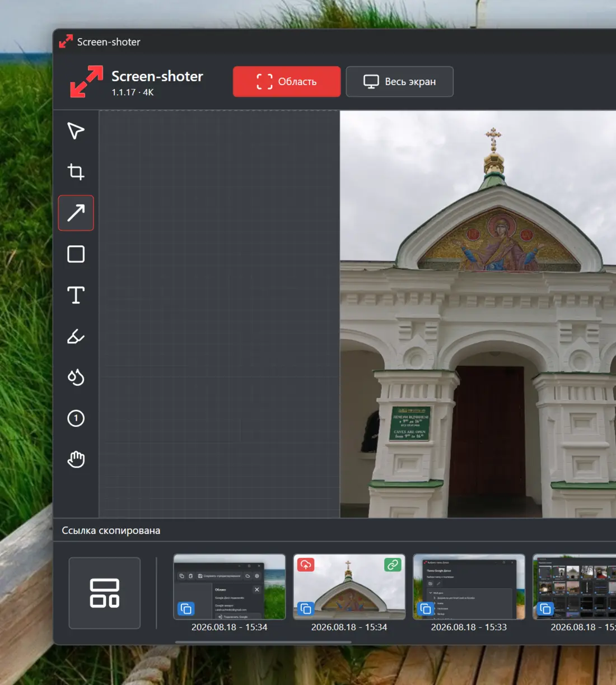This screenshot has height=685, width=616.
Task: Click the timestamp '2026.08.18 - 15:33'
Action: (x=469, y=627)
